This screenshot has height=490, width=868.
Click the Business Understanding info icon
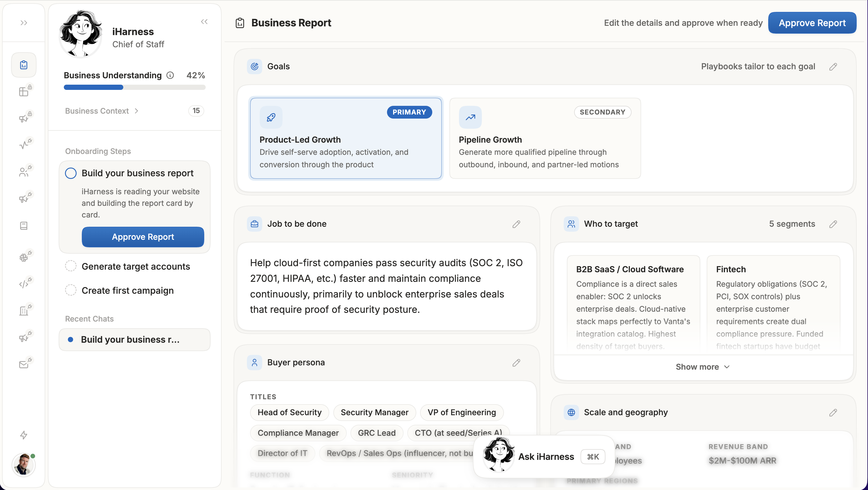171,75
